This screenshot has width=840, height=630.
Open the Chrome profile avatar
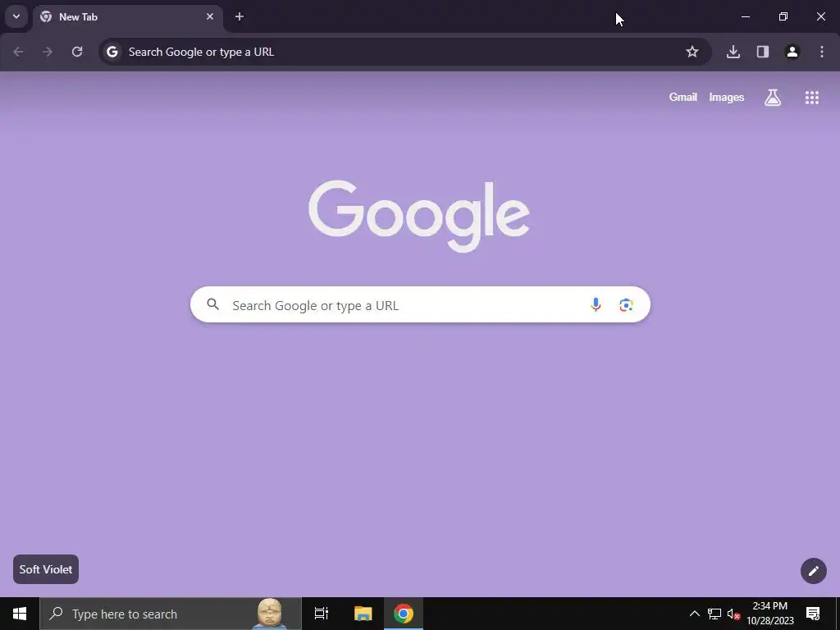(792, 52)
